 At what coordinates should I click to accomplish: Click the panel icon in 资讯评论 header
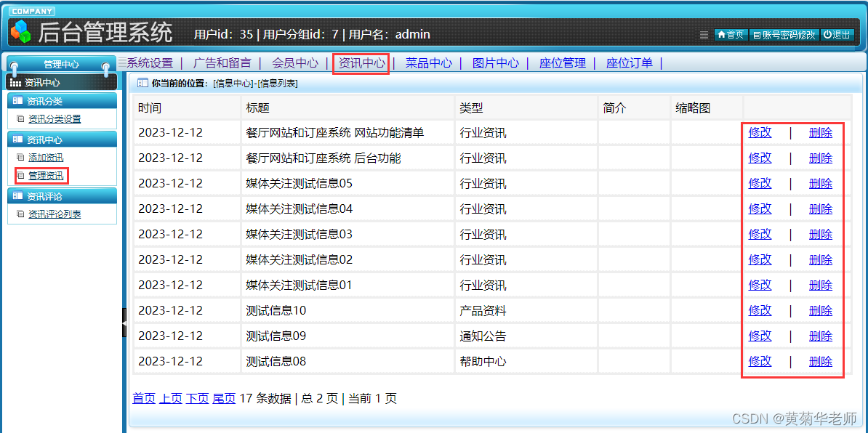click(x=17, y=195)
